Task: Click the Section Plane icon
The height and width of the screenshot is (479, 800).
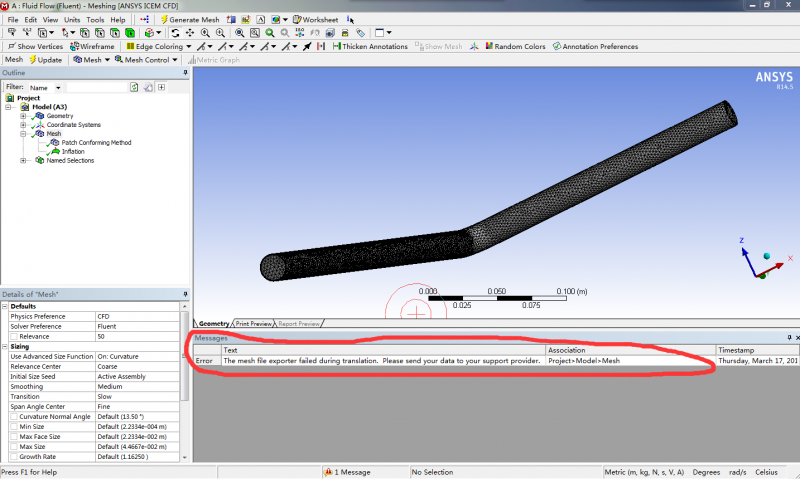Action: tap(231, 19)
